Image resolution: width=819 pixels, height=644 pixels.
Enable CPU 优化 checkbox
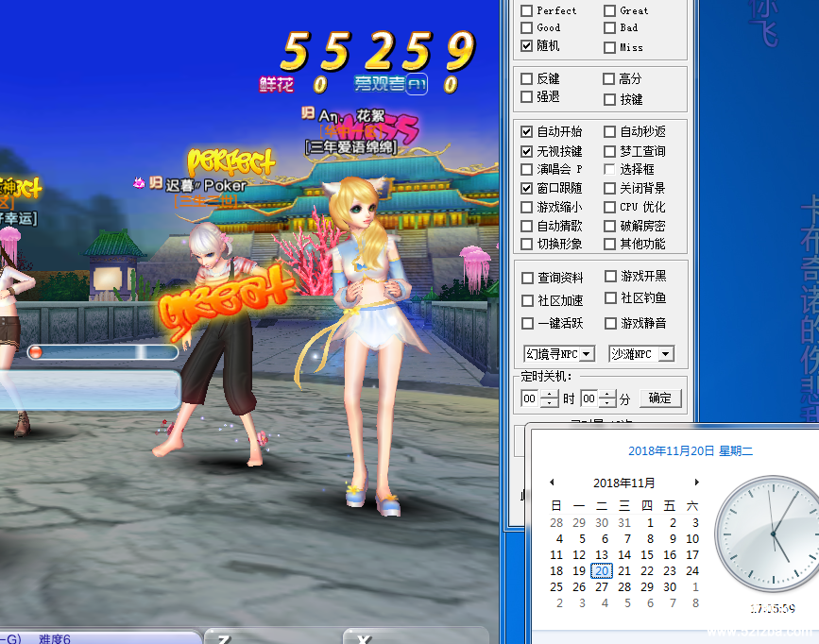point(609,207)
